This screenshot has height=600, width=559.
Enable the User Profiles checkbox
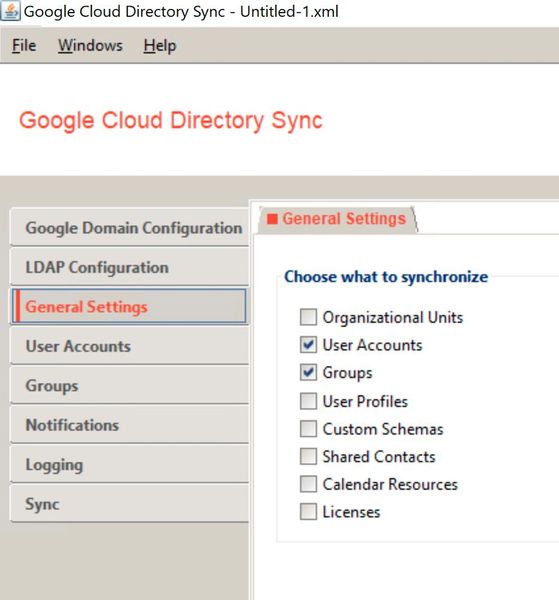[x=308, y=401]
